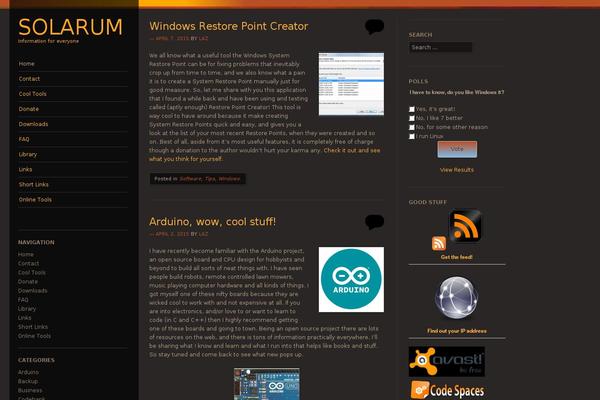
Task: Open Business category in sidebar
Action: tap(30, 390)
